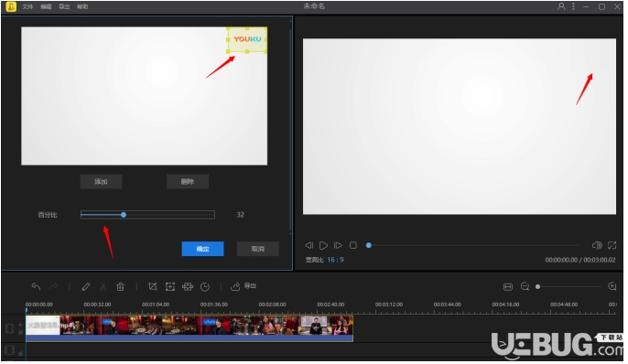Screen dimensions: 628x364
Task: Click the mosaic icon in timeline toolbar
Action: 188,288
